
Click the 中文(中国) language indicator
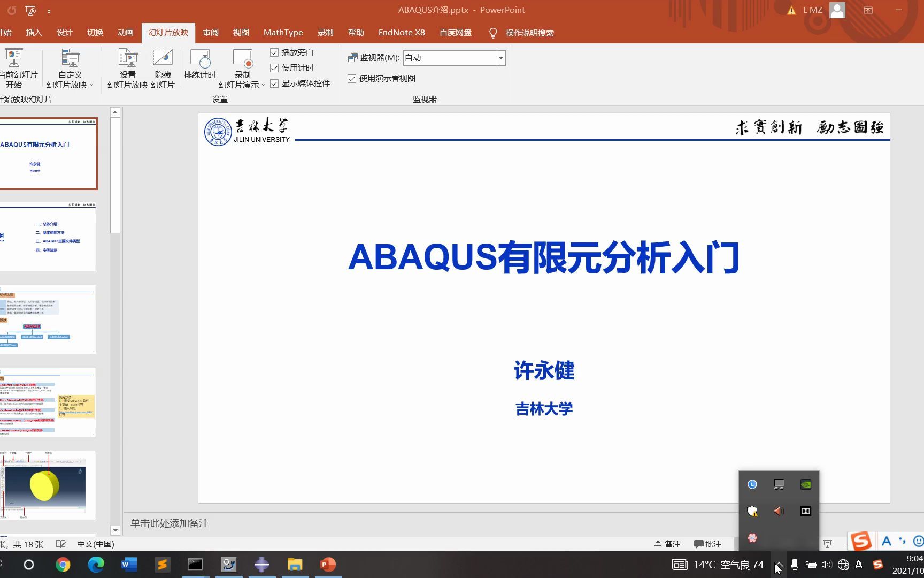coord(96,544)
